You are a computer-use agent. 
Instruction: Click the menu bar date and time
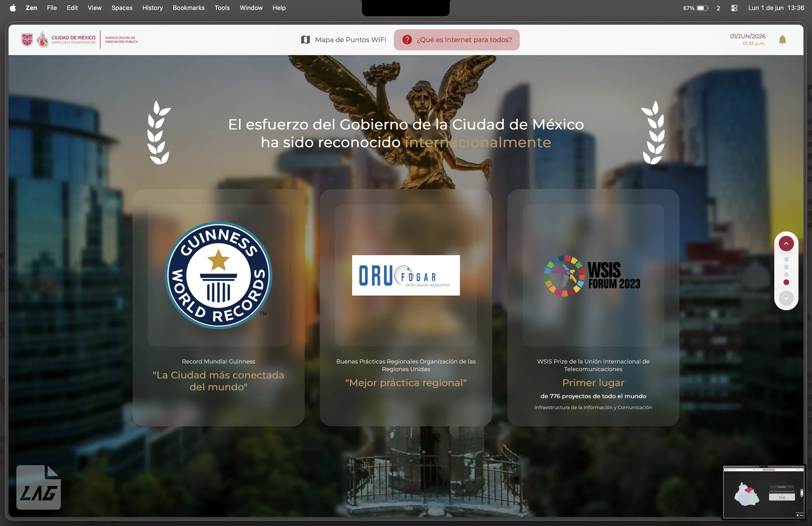776,8
